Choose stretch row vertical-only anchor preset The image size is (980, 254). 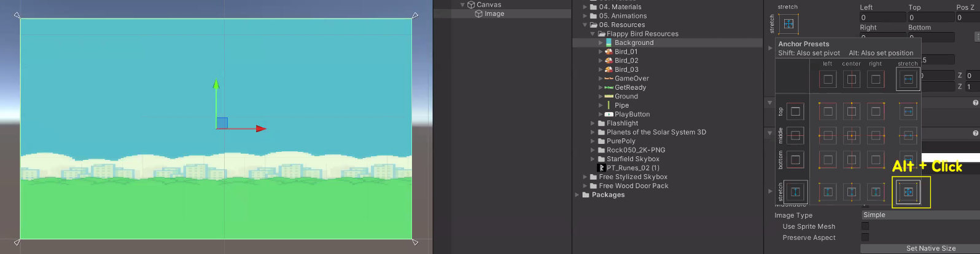795,192
